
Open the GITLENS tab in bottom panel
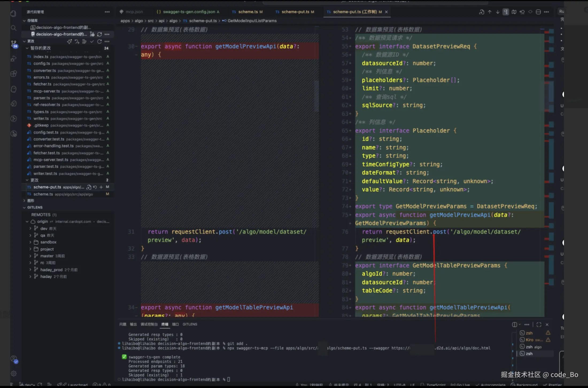click(x=190, y=324)
